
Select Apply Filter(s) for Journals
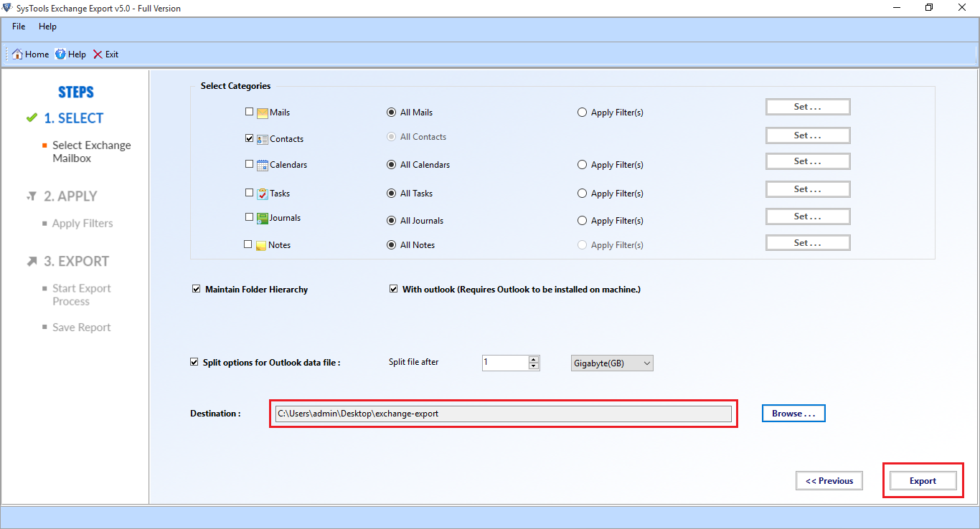pos(582,221)
